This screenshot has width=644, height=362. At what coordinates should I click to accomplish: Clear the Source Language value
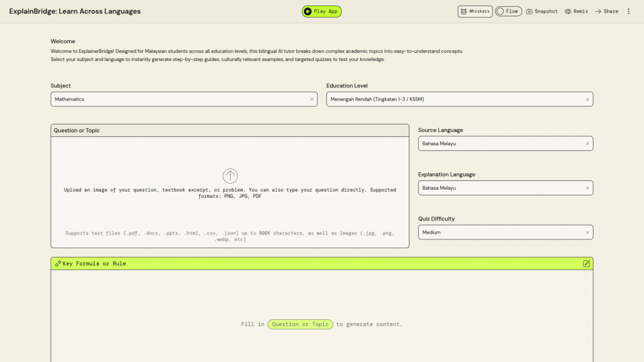click(588, 144)
